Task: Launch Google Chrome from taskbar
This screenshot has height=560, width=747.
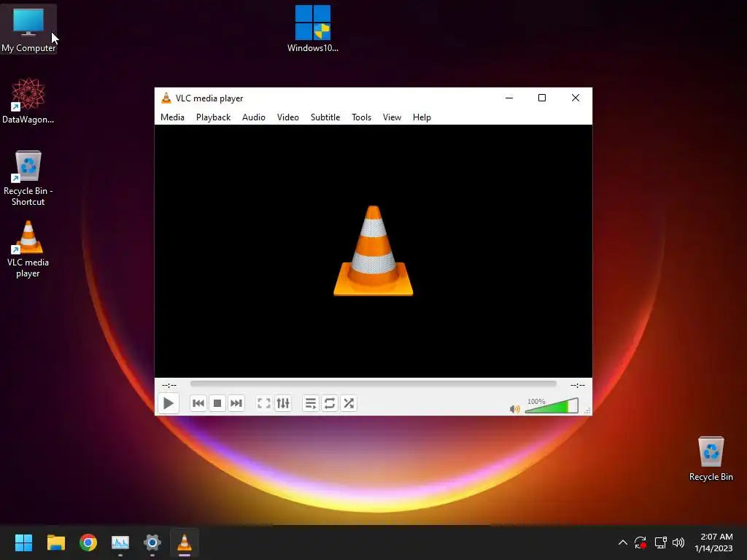Action: click(x=88, y=542)
